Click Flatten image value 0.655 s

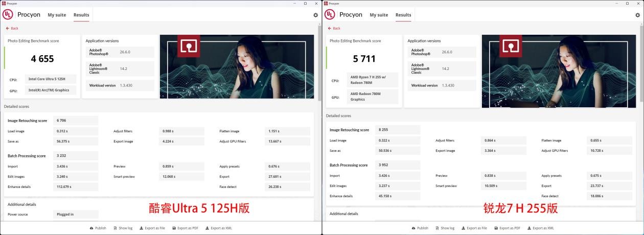pyautogui.click(x=609, y=140)
